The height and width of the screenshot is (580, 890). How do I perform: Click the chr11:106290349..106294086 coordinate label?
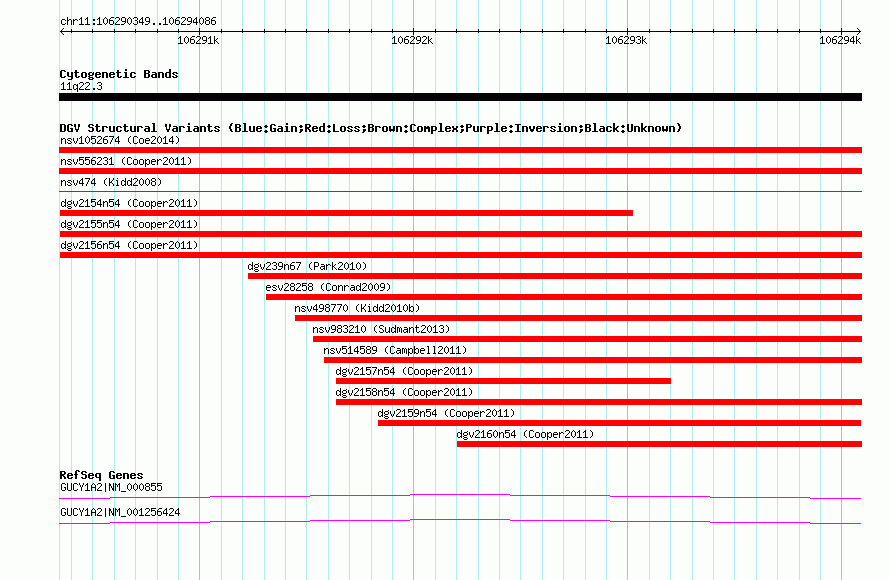[138, 21]
